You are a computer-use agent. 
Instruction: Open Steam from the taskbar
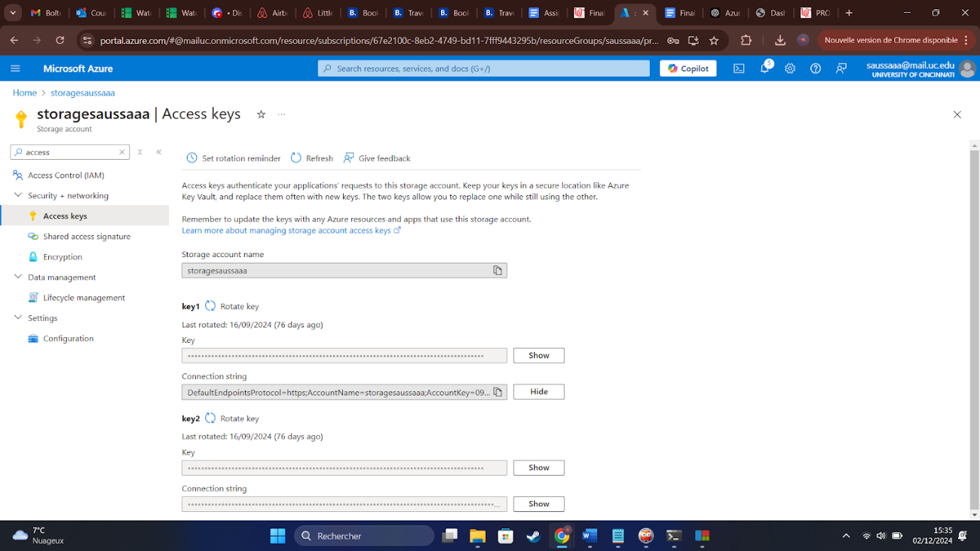pos(533,535)
